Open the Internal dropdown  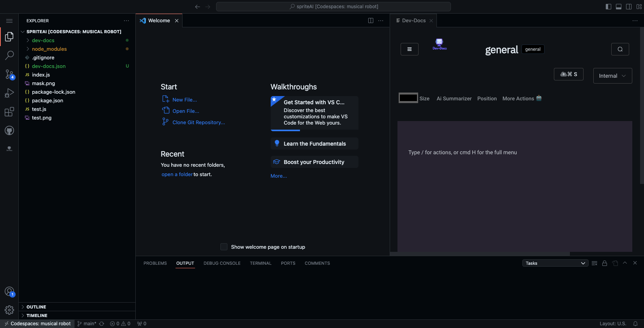click(612, 76)
